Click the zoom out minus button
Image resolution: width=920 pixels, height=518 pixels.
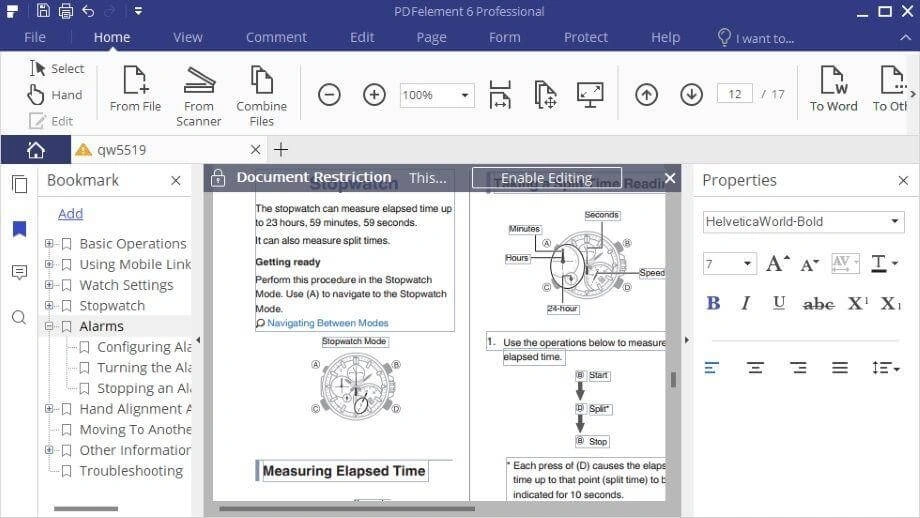pyautogui.click(x=329, y=94)
